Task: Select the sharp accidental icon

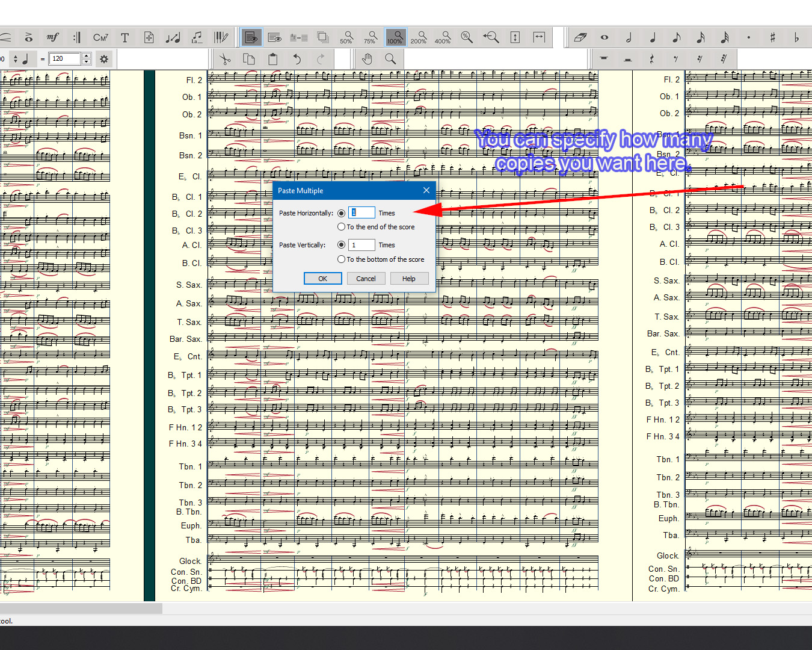Action: click(x=772, y=37)
